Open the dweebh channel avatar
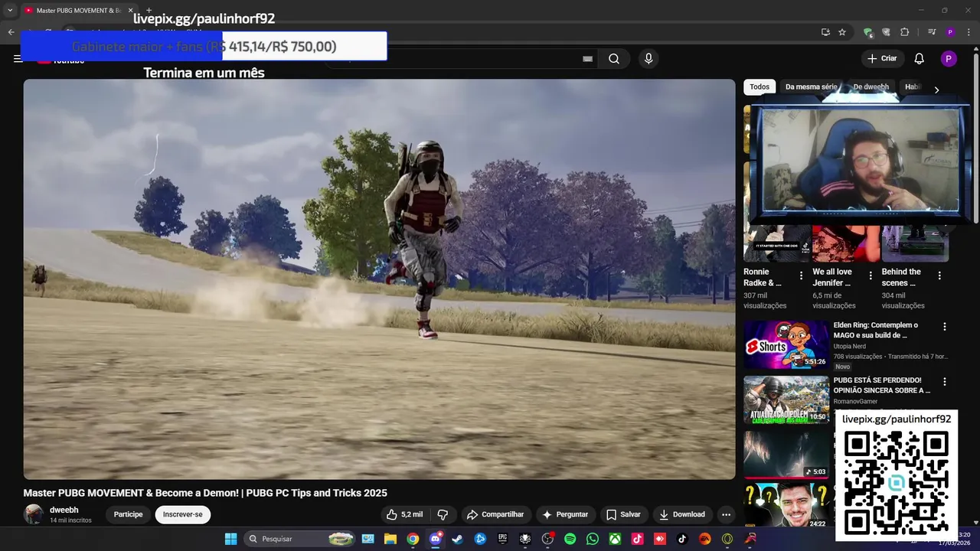 pos(33,514)
